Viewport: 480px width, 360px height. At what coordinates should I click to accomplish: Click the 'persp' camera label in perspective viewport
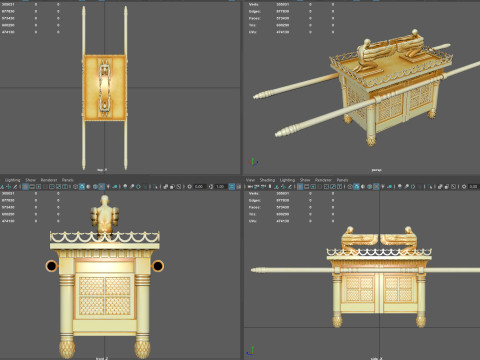click(376, 170)
